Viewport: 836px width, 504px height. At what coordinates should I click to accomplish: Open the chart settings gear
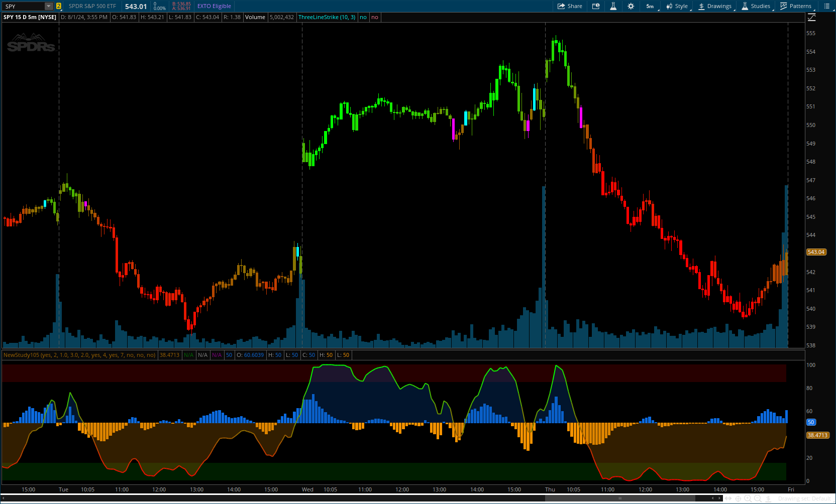coord(631,6)
